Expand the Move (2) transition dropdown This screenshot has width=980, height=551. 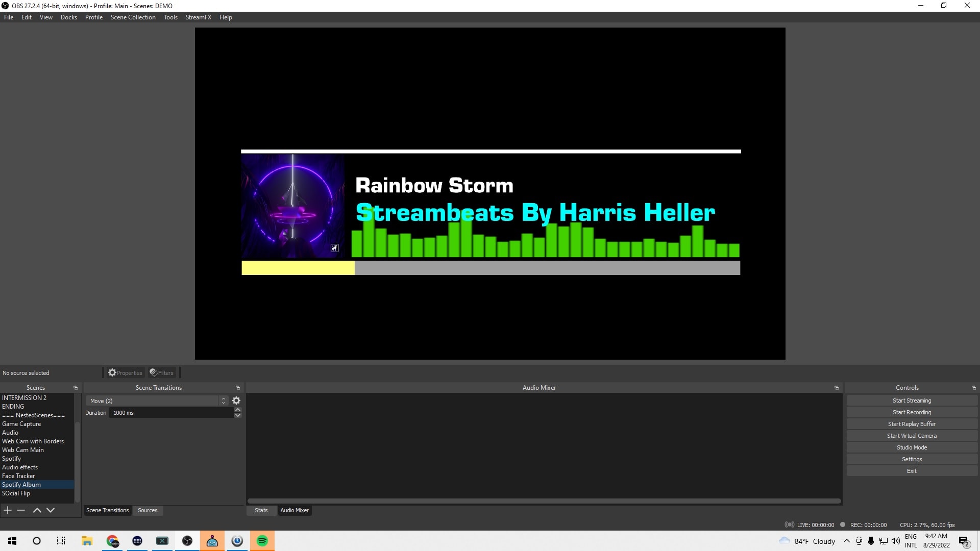click(x=223, y=400)
